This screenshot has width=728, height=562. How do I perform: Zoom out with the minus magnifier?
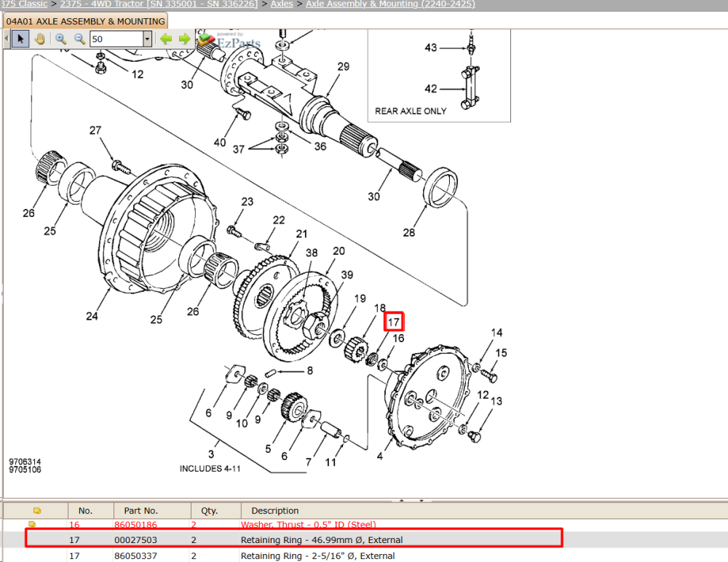tap(79, 39)
